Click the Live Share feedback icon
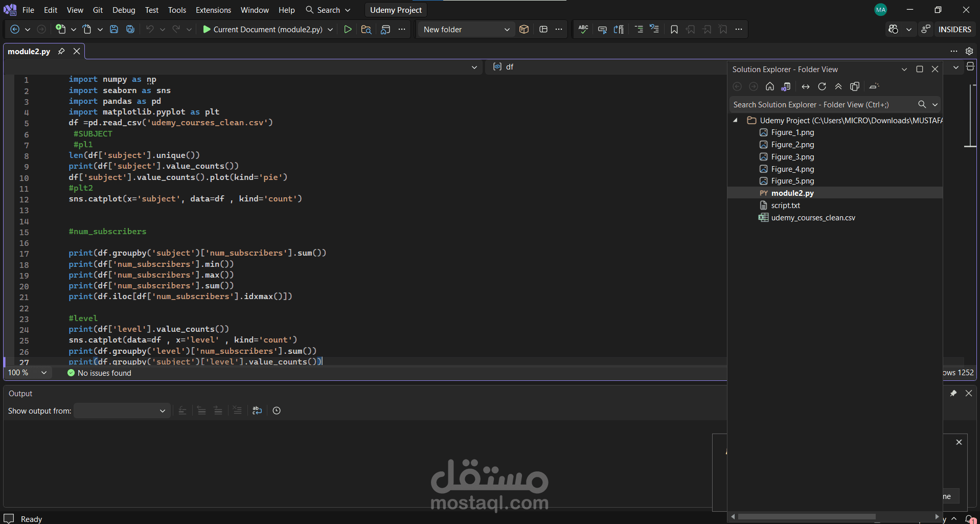This screenshot has width=980, height=524. click(x=926, y=30)
